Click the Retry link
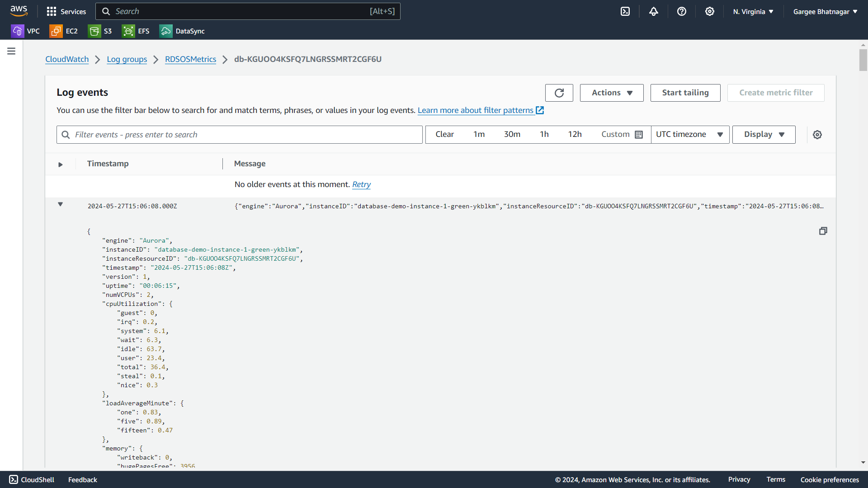This screenshot has width=868, height=488. pyautogui.click(x=361, y=184)
